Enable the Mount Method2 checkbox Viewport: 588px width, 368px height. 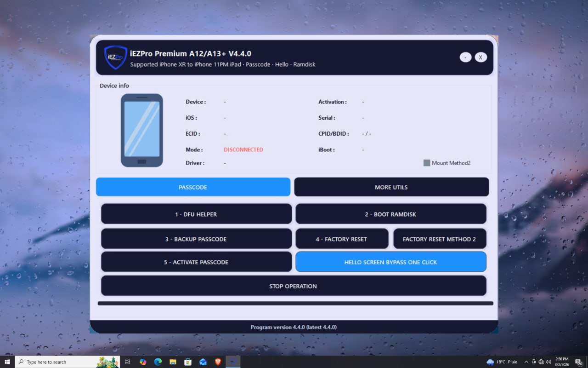(427, 163)
